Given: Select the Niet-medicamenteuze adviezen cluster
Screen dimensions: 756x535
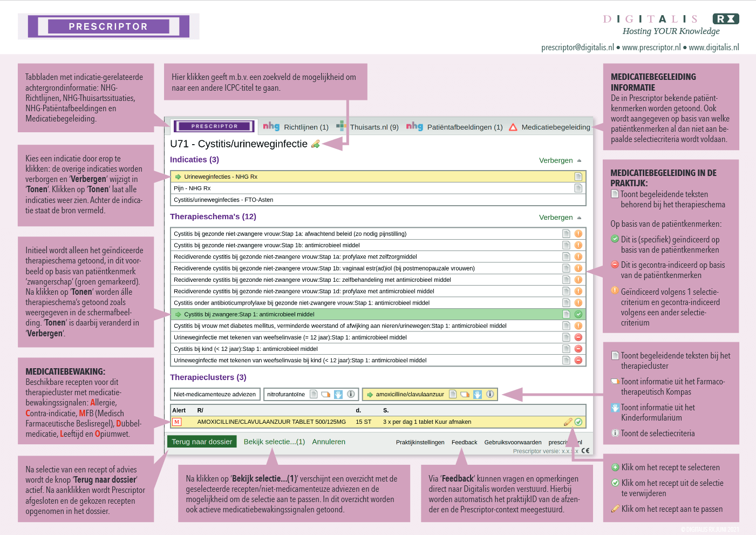Looking at the screenshot, I should coord(215,394).
